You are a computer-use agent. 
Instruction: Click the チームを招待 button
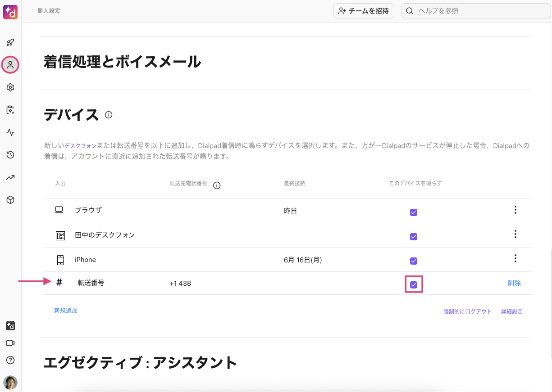pyautogui.click(x=364, y=11)
